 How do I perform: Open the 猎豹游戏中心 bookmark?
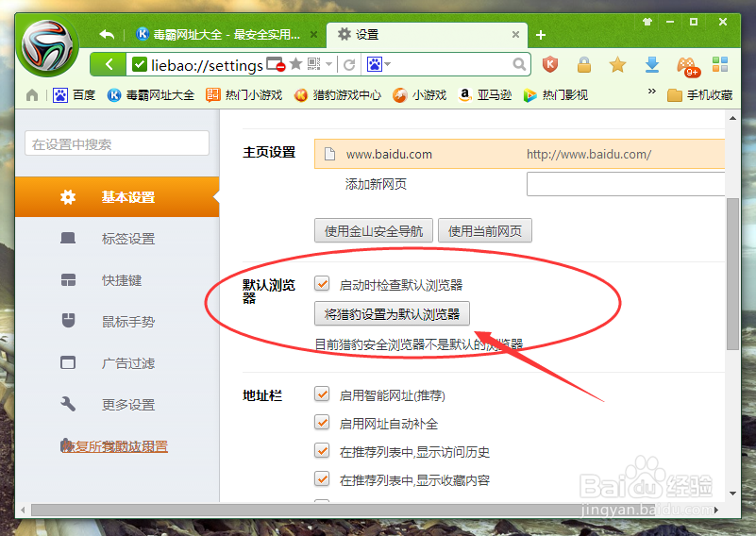pyautogui.click(x=338, y=95)
